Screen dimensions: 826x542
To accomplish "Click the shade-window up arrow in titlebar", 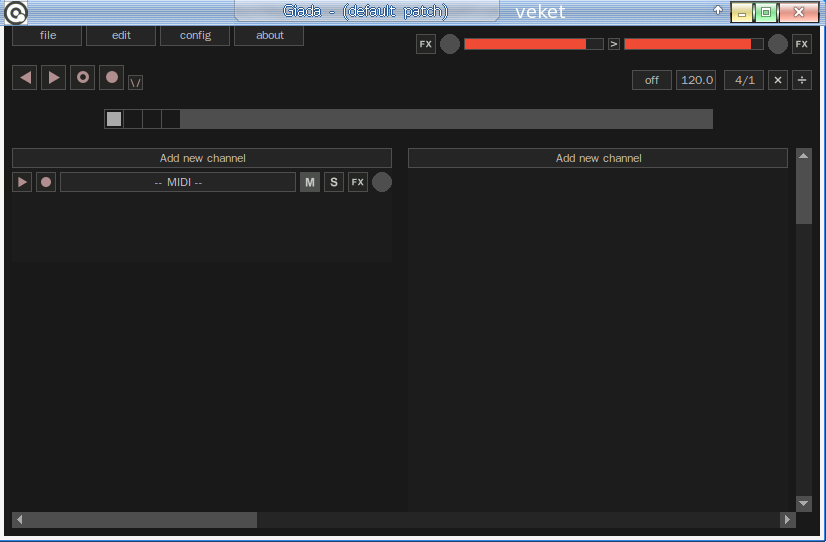I will tap(718, 10).
